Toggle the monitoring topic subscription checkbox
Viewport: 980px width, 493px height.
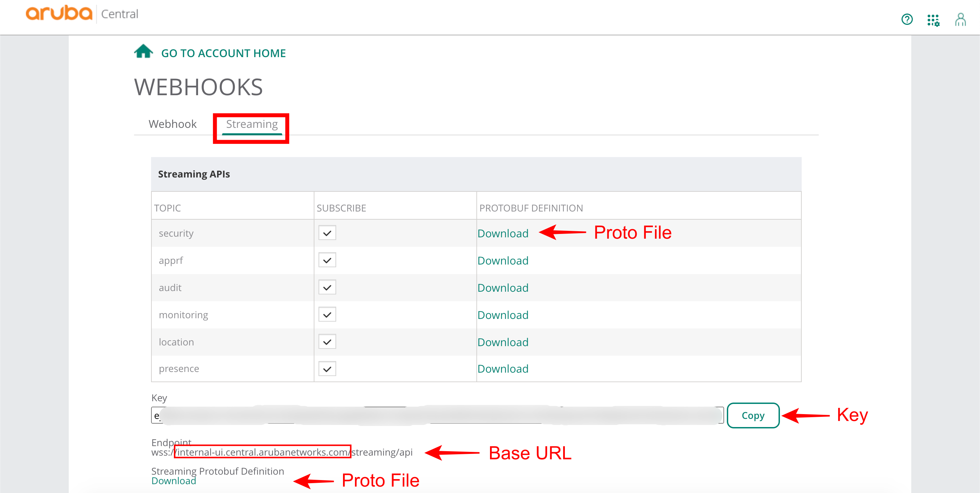[x=327, y=314]
